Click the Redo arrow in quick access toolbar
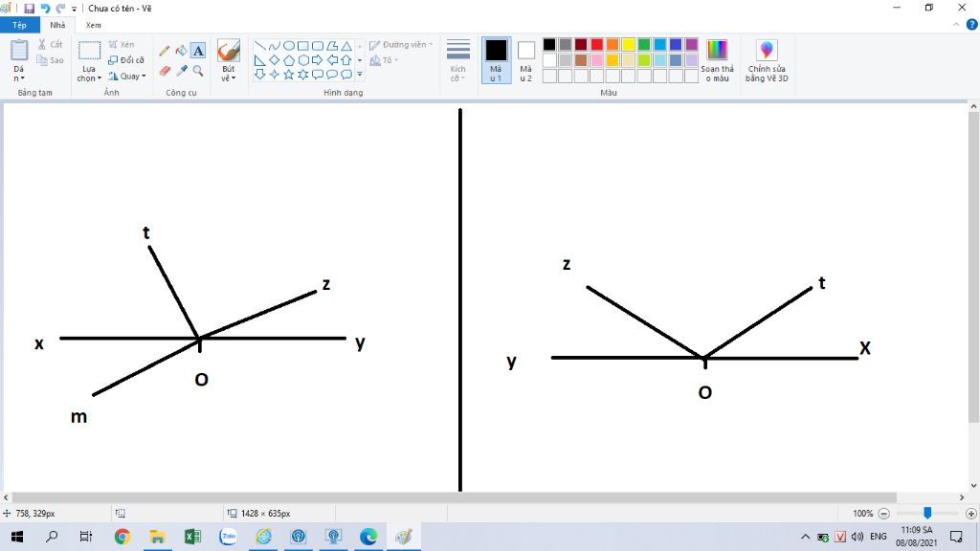980x551 pixels. 60,8
